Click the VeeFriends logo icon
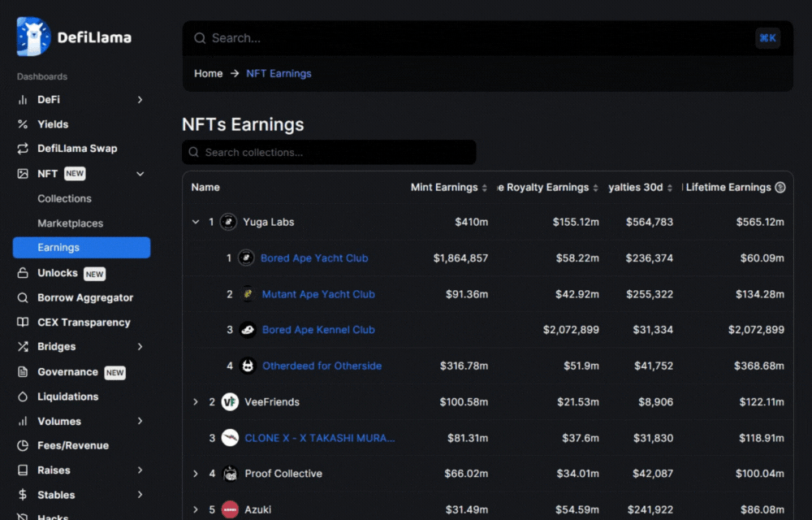The width and height of the screenshot is (812, 520). 230,402
